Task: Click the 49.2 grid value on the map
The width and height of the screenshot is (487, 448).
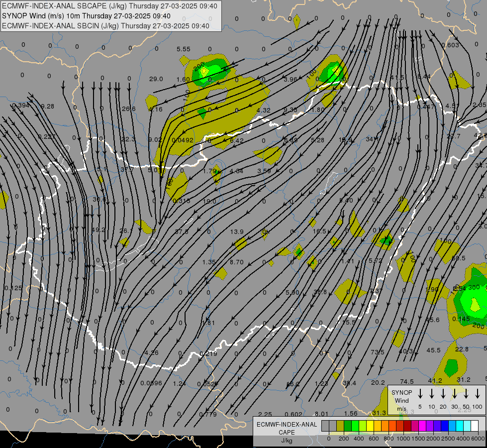Action: [x=98, y=230]
